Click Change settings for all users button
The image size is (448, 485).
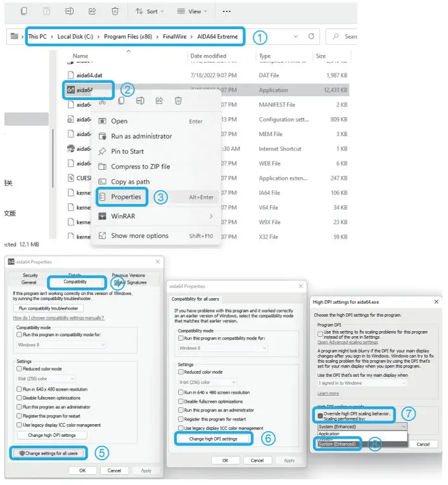pos(48,453)
